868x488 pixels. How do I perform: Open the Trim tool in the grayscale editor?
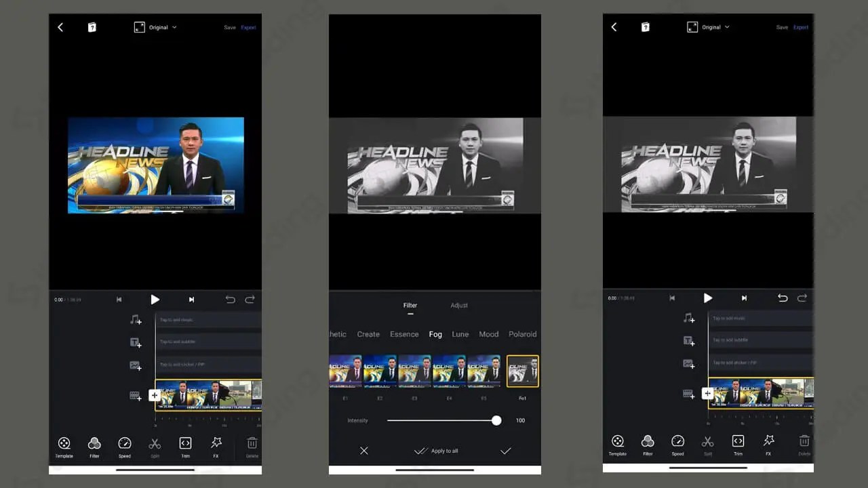[738, 445]
